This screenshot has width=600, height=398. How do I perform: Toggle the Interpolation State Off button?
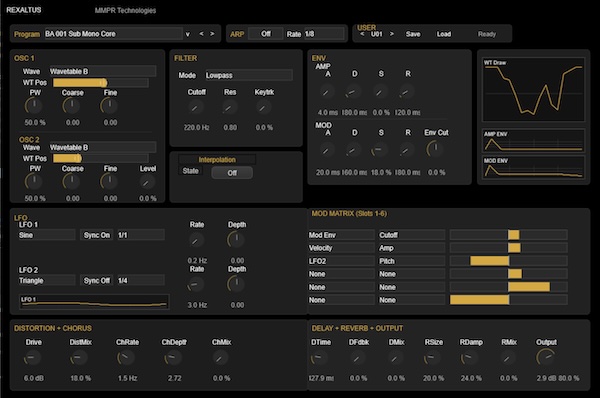coord(232,173)
